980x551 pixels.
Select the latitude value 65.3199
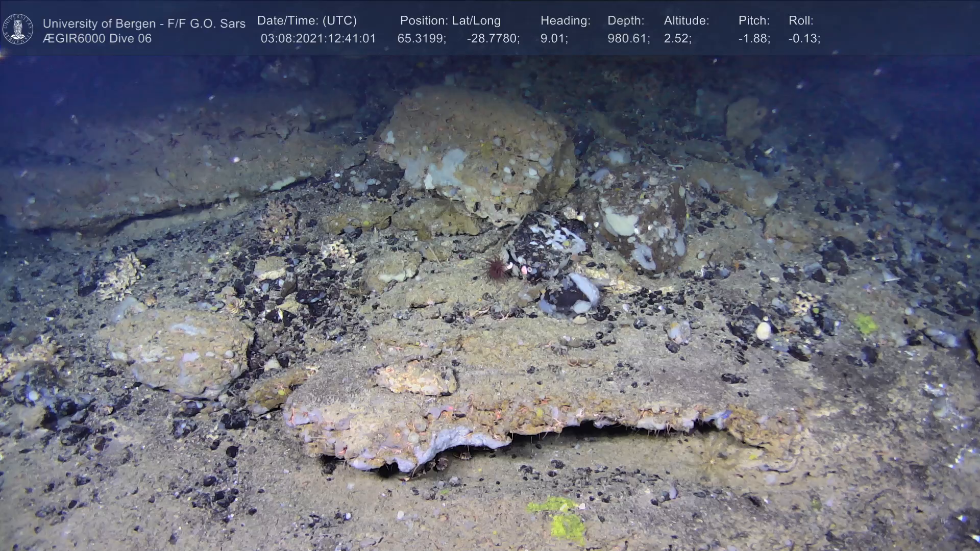click(x=421, y=39)
